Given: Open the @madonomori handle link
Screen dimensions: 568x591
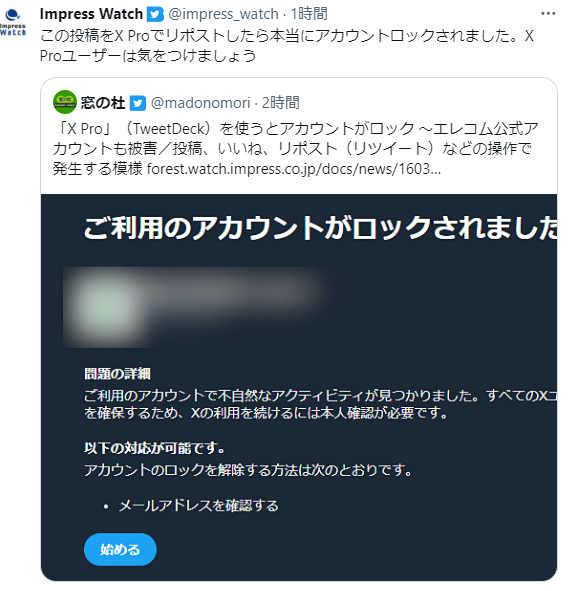Looking at the screenshot, I should (201, 103).
